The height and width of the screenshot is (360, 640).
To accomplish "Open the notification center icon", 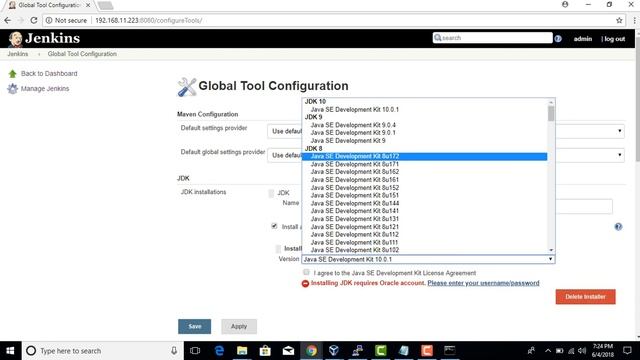I will [x=627, y=351].
